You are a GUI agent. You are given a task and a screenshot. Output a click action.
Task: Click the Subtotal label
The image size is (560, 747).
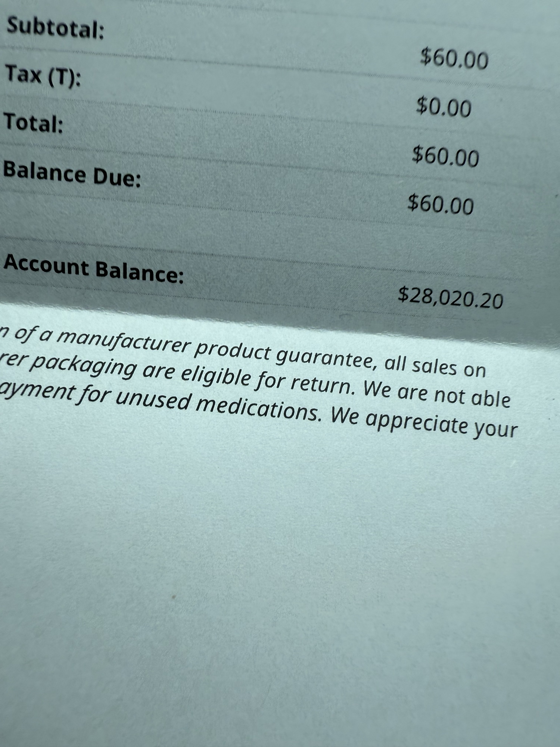click(x=55, y=28)
